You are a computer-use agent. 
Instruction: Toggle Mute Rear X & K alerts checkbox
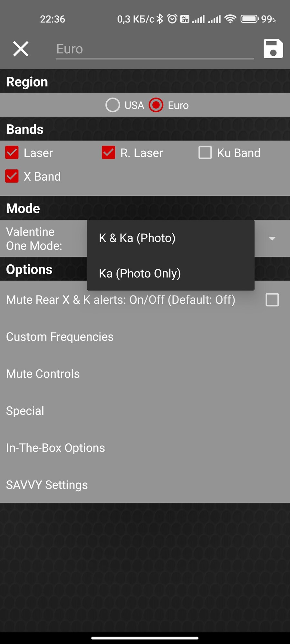[x=272, y=300]
